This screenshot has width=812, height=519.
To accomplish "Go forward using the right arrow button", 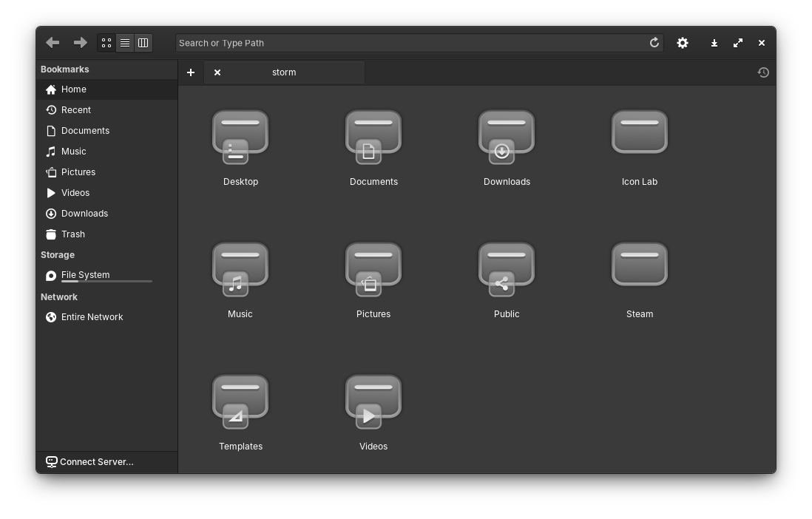I will coord(80,43).
